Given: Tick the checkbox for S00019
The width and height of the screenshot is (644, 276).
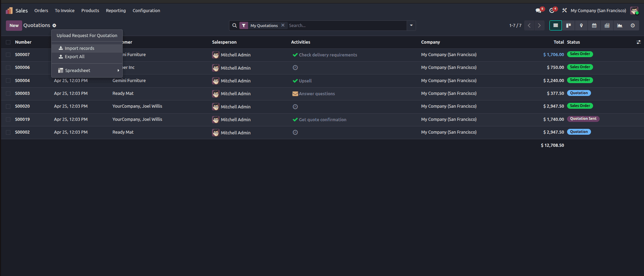Looking at the screenshot, I should click(8, 119).
